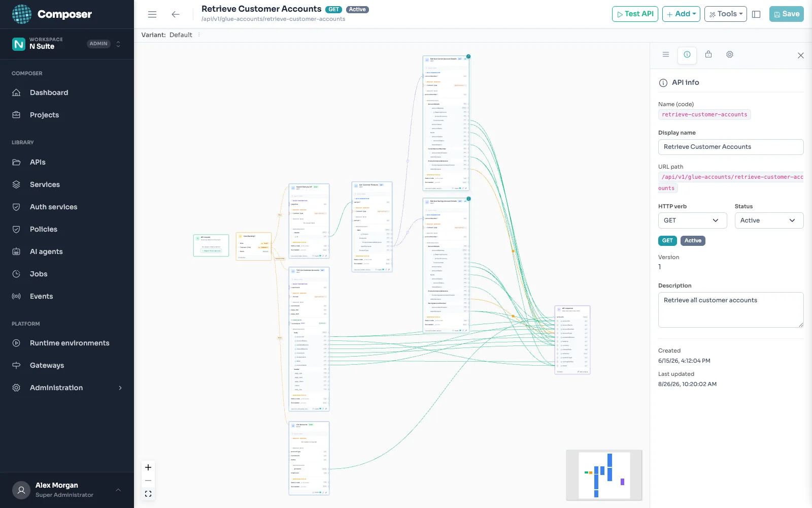This screenshot has width=812, height=508.
Task: Open Dashboard from the sidebar
Action: 49,92
